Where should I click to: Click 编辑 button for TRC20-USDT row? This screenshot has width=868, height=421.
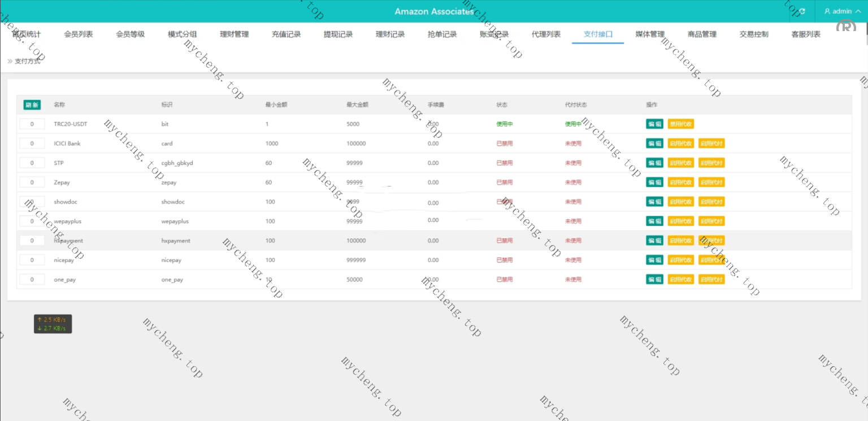654,124
